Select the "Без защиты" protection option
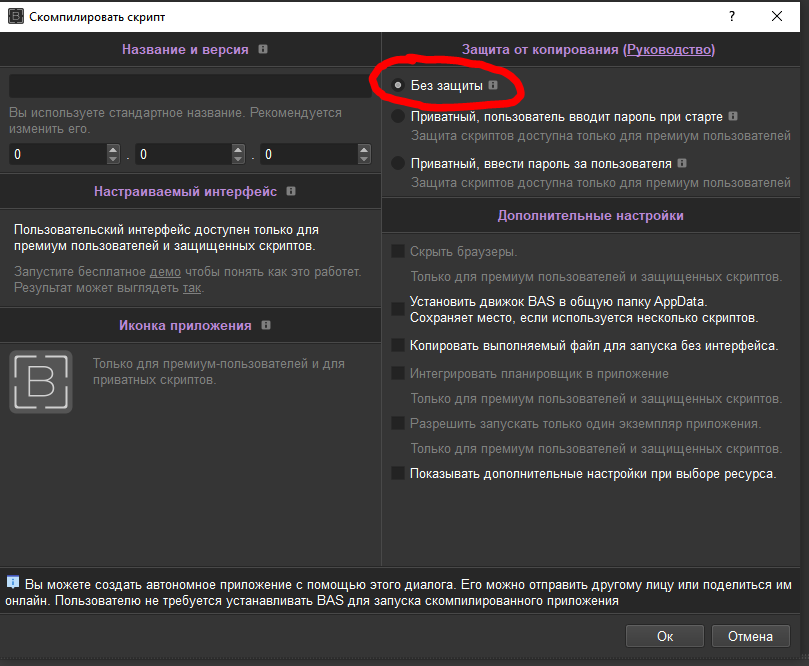This screenshot has height=666, width=809. click(396, 85)
